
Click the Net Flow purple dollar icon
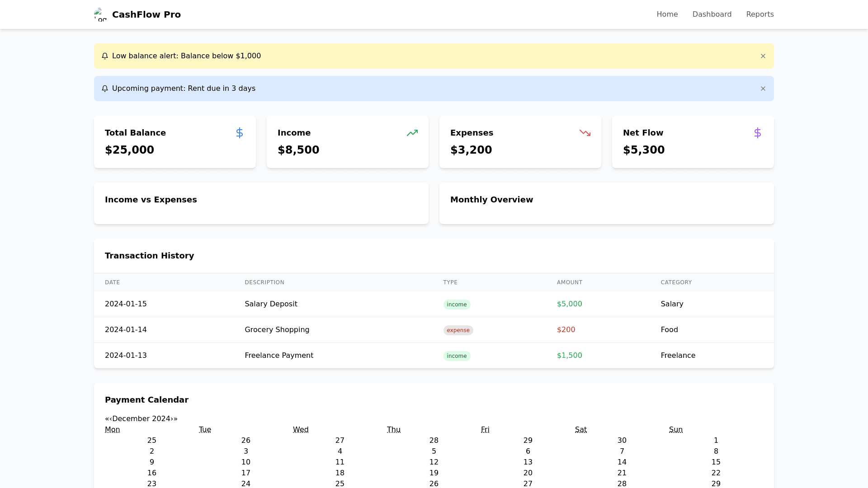point(757,133)
